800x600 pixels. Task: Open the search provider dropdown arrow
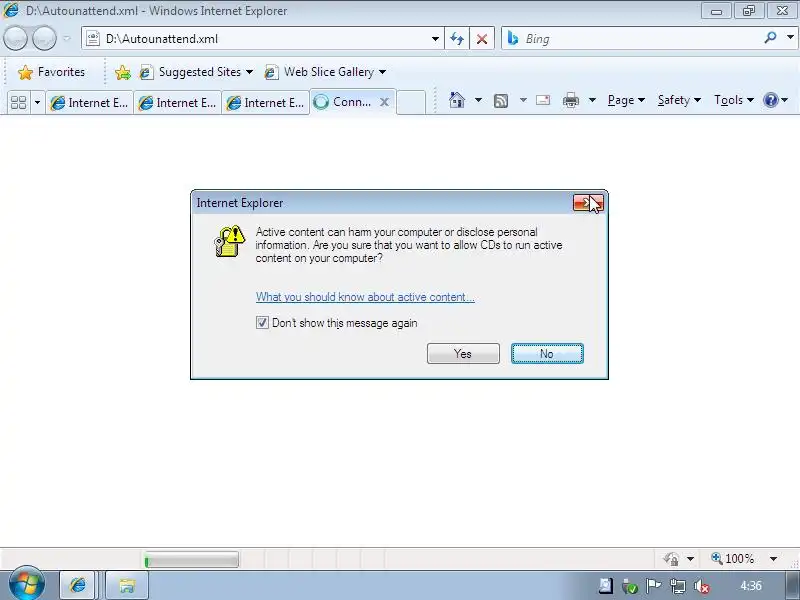coord(790,37)
